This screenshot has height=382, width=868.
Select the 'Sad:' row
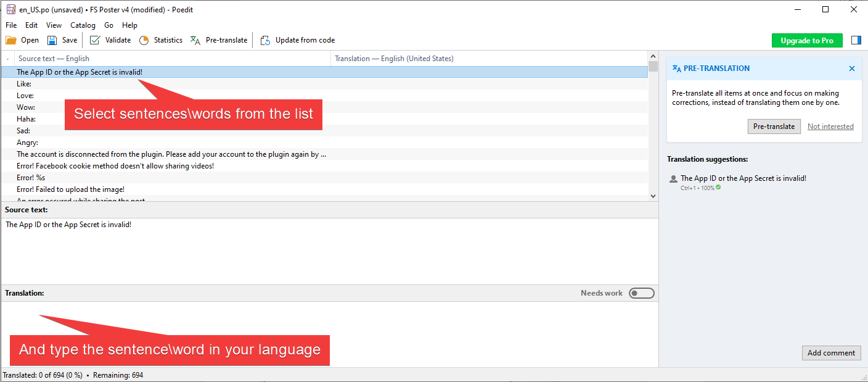324,131
